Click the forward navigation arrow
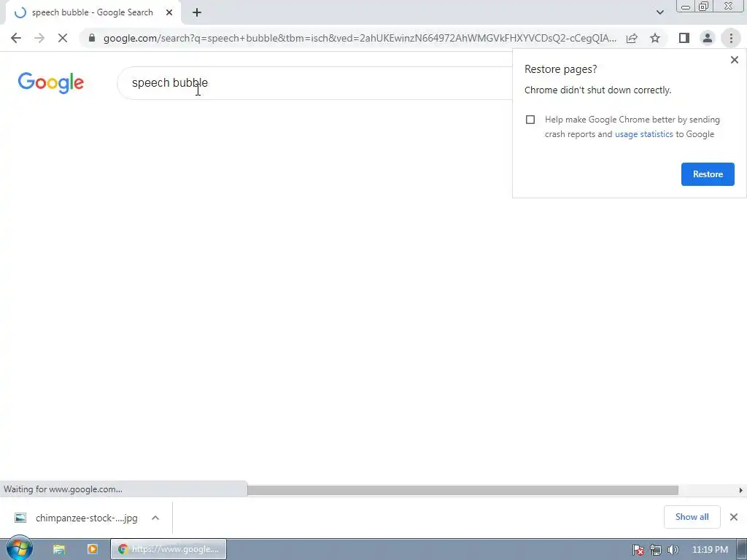The width and height of the screenshot is (747, 560). 39,38
